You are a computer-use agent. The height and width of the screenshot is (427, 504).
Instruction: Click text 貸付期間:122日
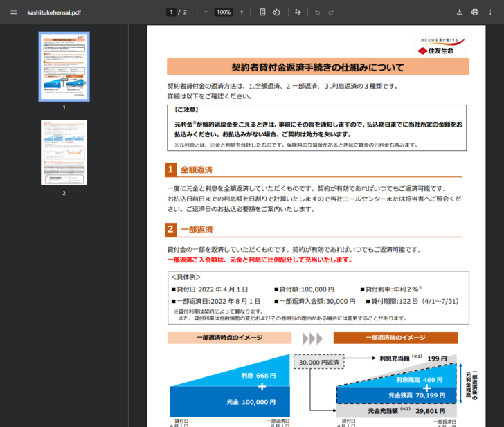click(x=413, y=301)
